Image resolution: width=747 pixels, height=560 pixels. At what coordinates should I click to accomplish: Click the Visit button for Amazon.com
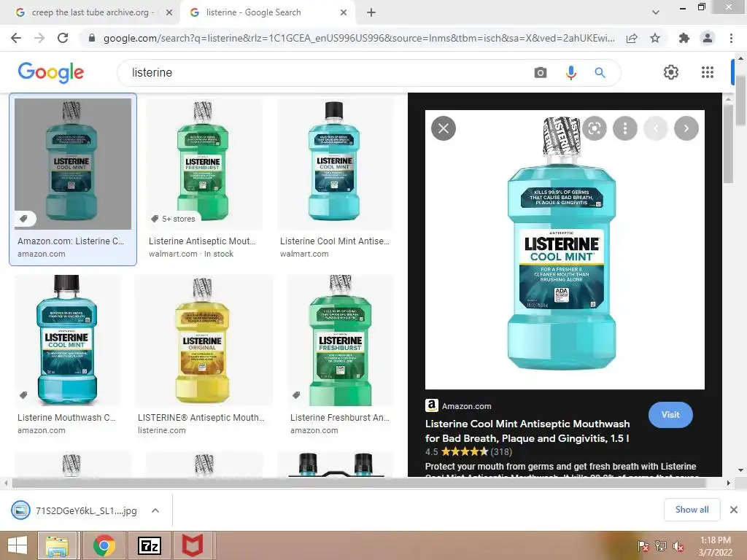point(670,414)
